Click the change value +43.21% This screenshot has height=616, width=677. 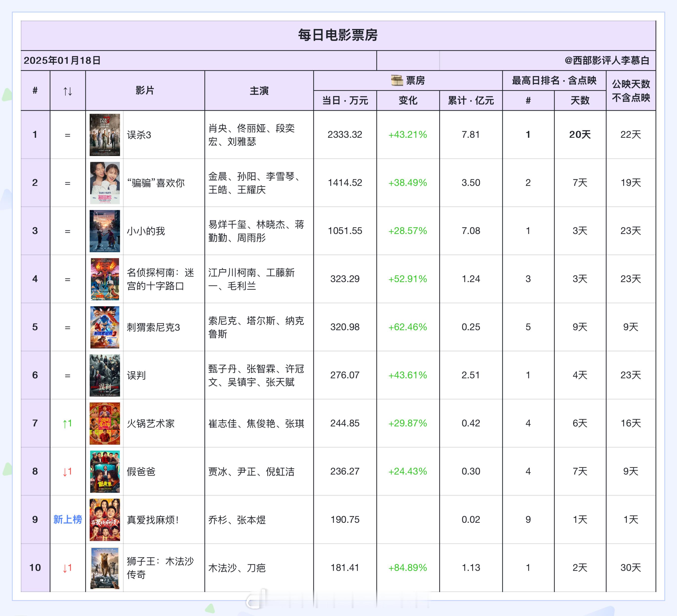pos(408,135)
